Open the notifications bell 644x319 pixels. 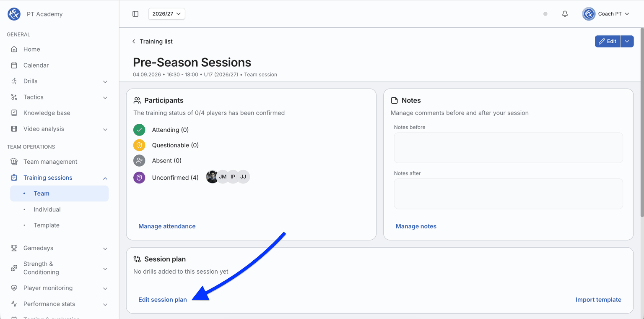[x=565, y=14]
